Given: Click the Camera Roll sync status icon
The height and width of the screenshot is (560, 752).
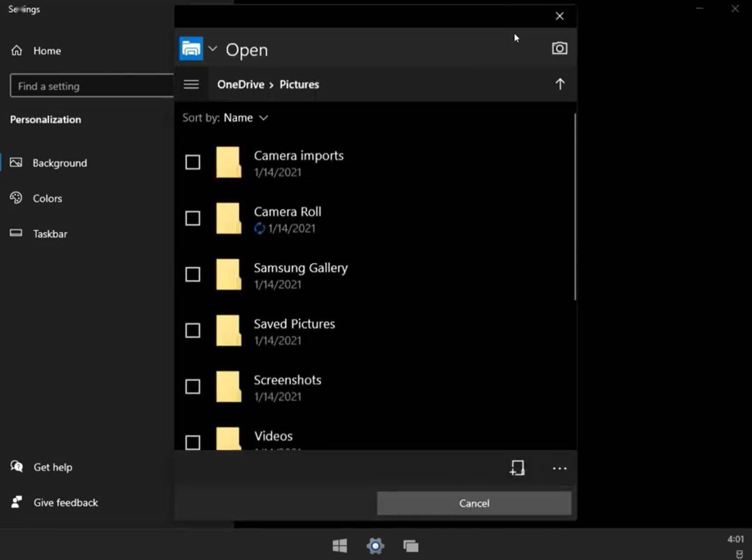Looking at the screenshot, I should click(259, 228).
